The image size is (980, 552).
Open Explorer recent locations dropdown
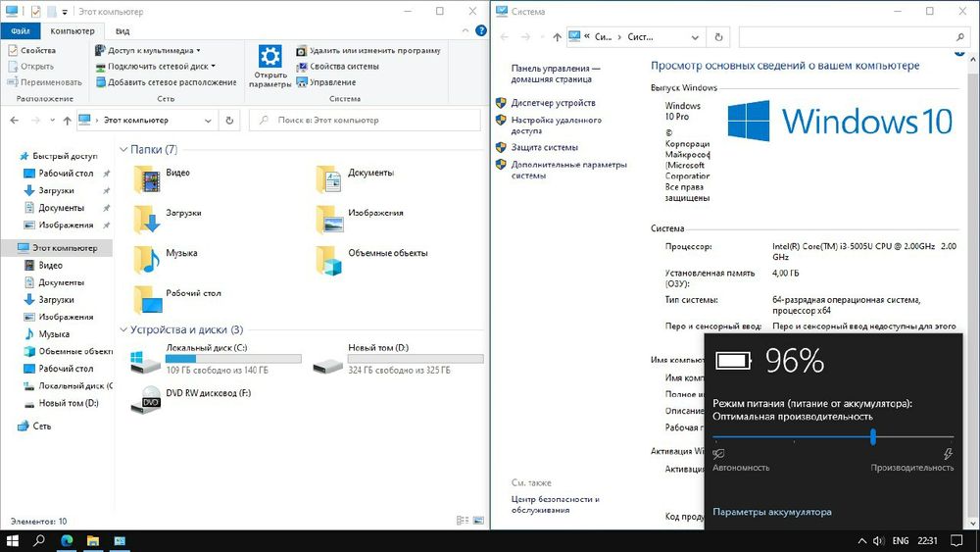pyautogui.click(x=52, y=120)
